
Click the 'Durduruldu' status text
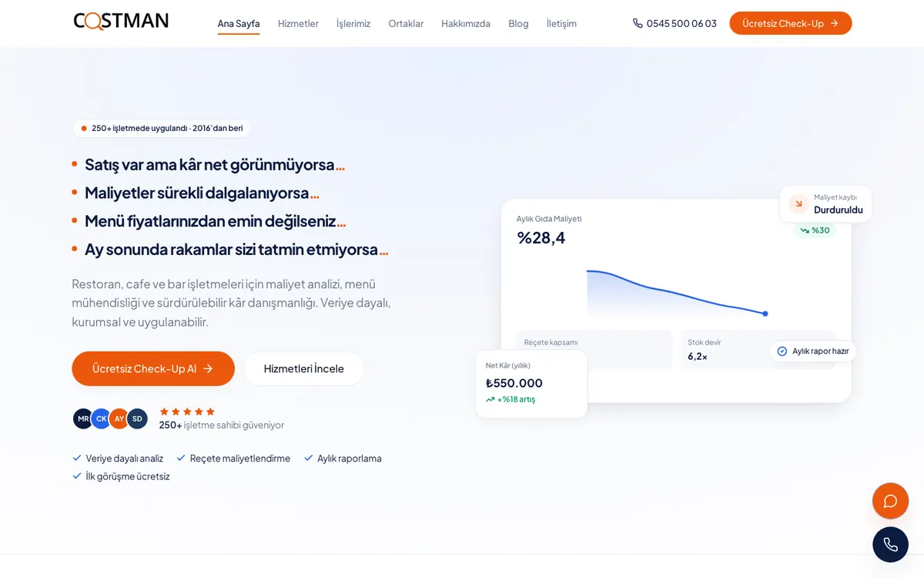[x=839, y=210]
